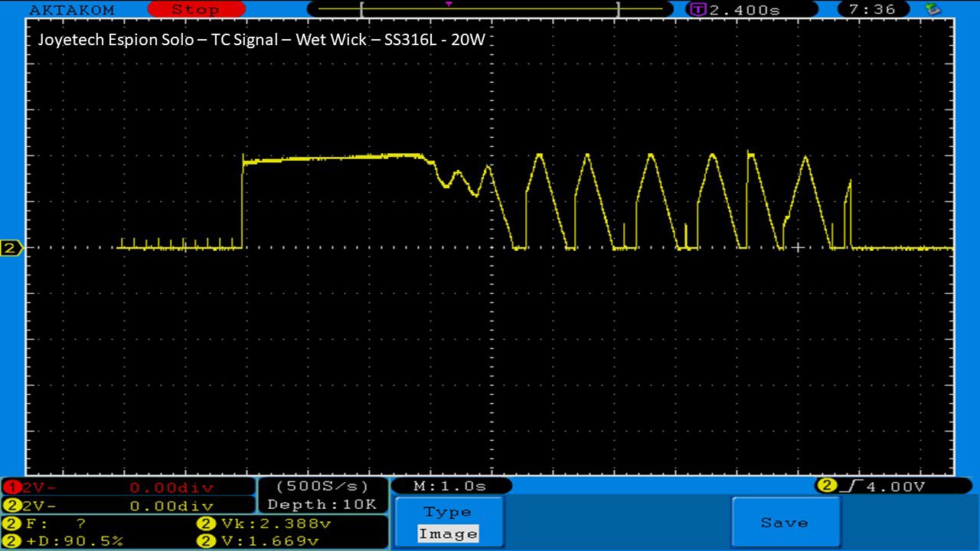Screen dimensions: 980x551
Task: Click the 4.00V trigger level readout
Action: click(894, 486)
